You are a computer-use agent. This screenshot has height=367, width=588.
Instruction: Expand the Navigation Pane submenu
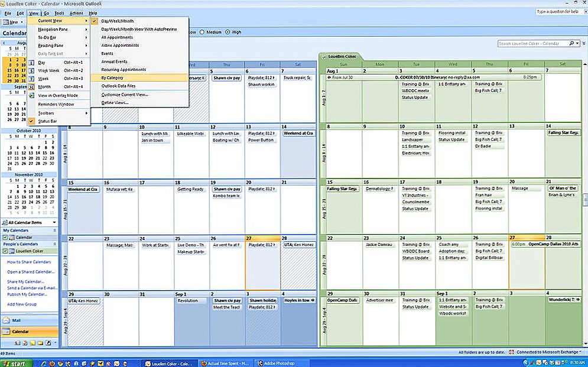point(59,29)
